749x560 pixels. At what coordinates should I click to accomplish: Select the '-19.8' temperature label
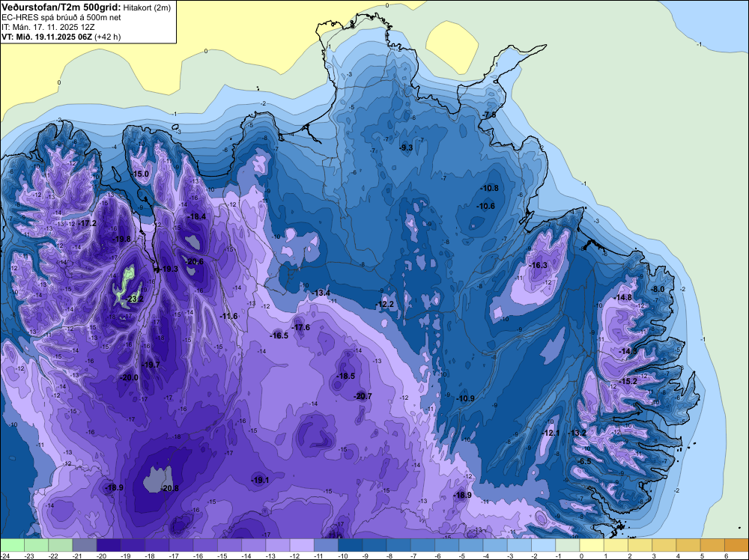(121, 239)
